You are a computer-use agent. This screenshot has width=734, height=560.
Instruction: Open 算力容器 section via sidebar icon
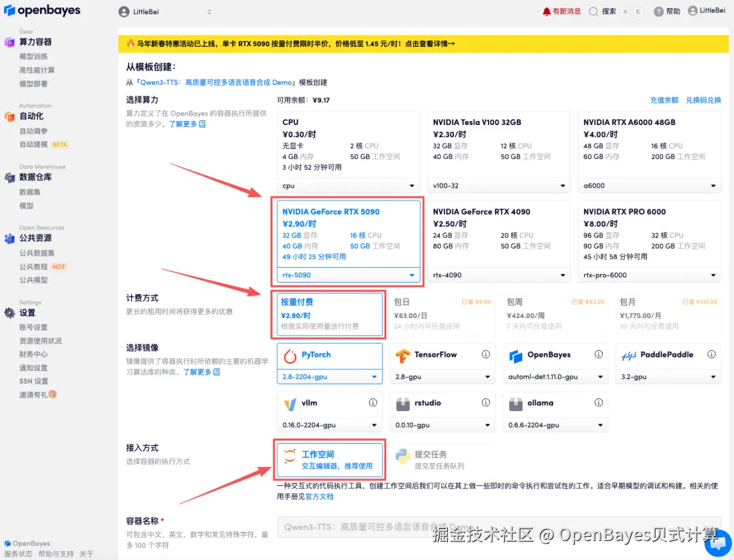[x=9, y=42]
